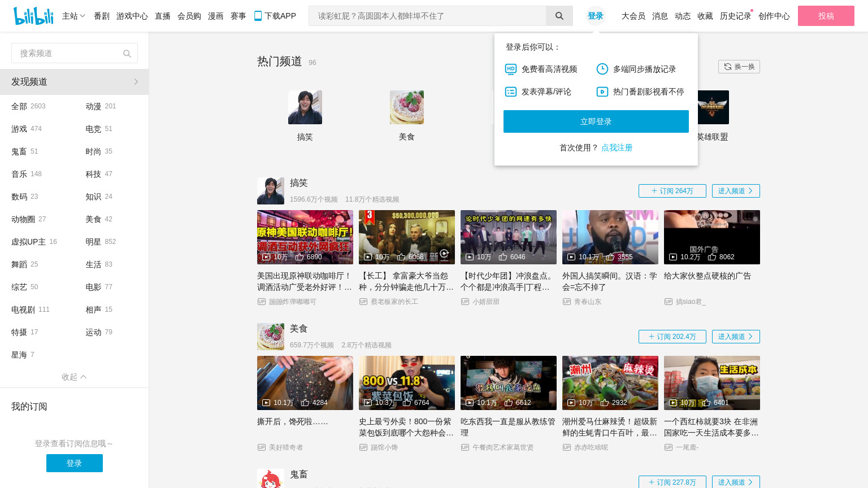Click the 立即登录 blue button
The width and height of the screenshot is (868, 488).
[596, 121]
